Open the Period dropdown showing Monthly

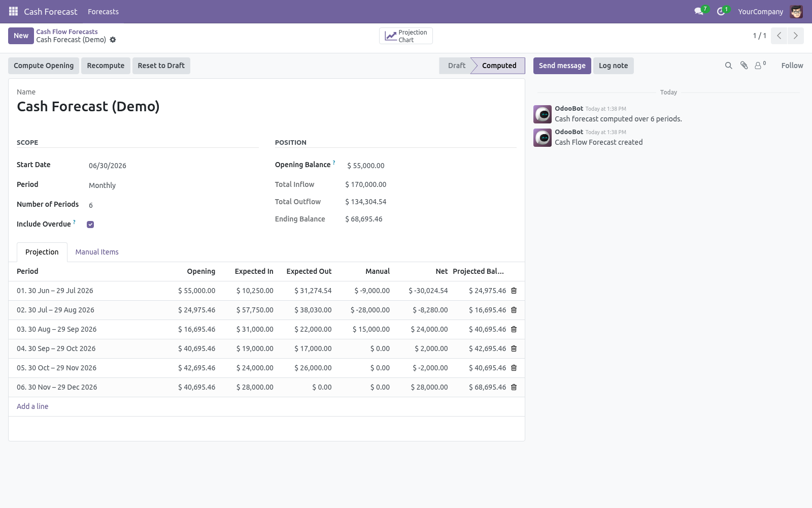(x=173, y=185)
